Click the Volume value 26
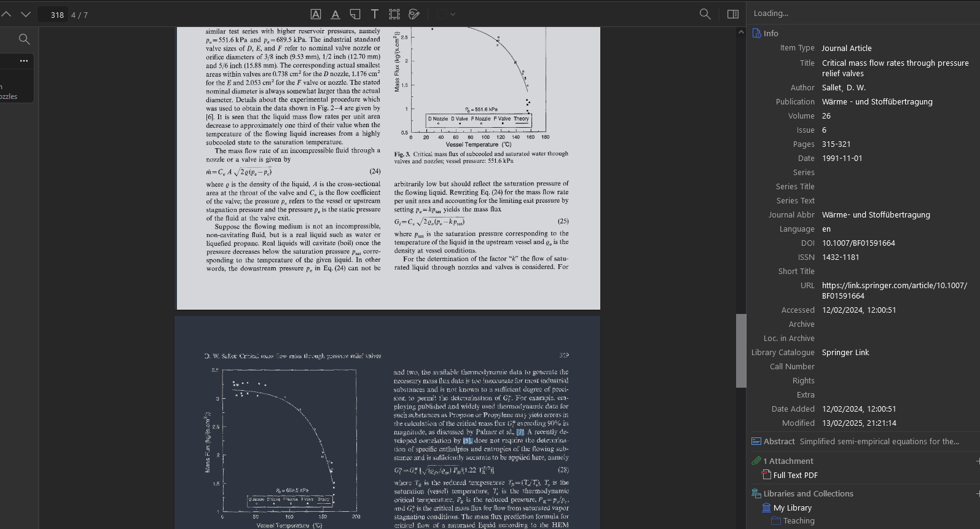 [x=826, y=116]
